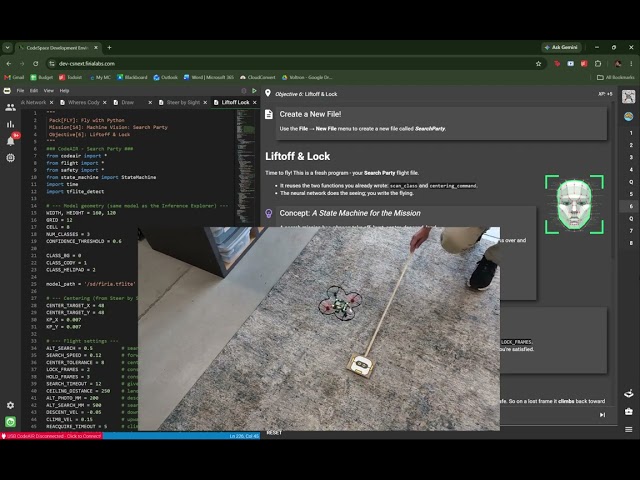Open the CloudConvert bookmark
The width and height of the screenshot is (640, 480).
click(258, 77)
